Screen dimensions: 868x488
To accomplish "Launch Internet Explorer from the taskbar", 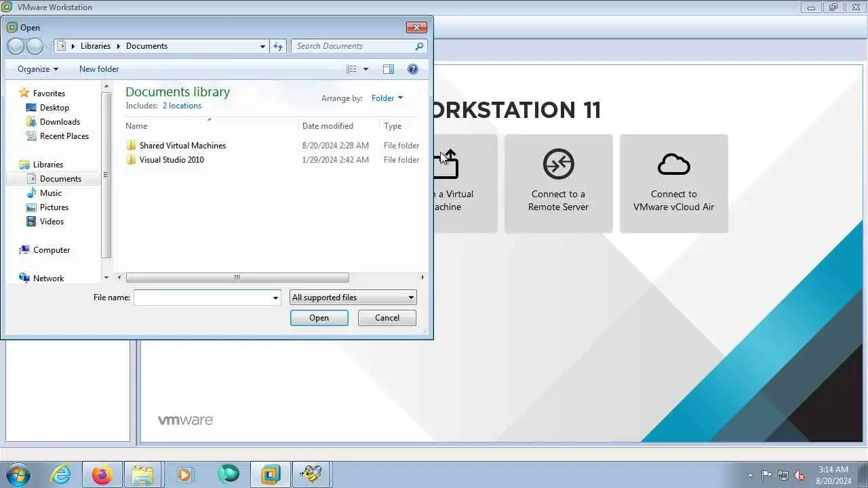I will click(x=61, y=474).
